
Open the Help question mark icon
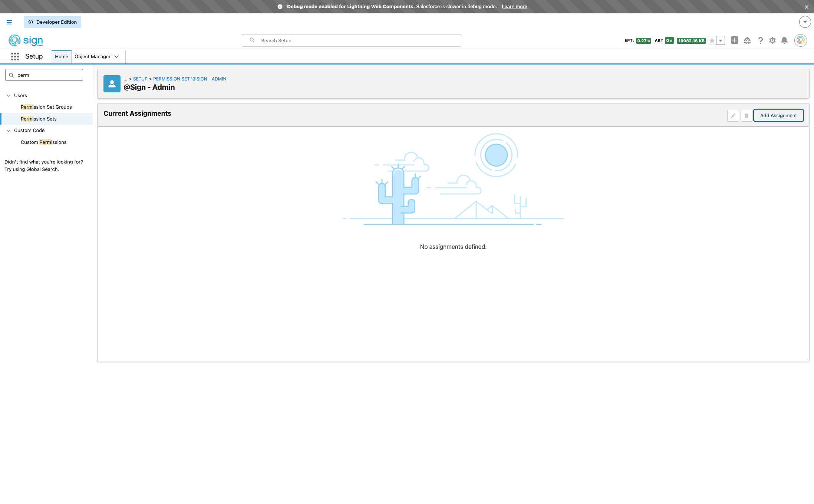click(760, 40)
